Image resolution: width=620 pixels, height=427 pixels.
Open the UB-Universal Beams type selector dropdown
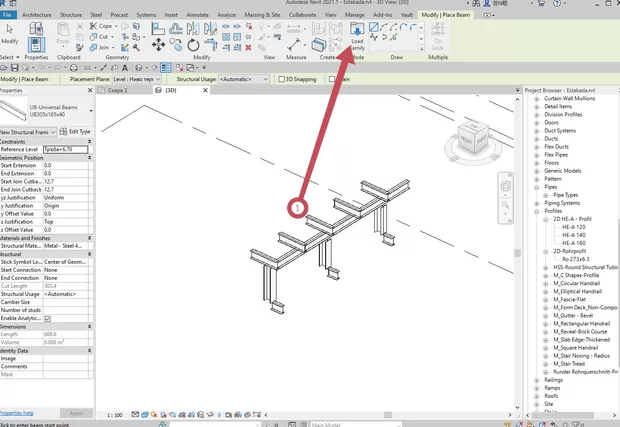point(91,112)
